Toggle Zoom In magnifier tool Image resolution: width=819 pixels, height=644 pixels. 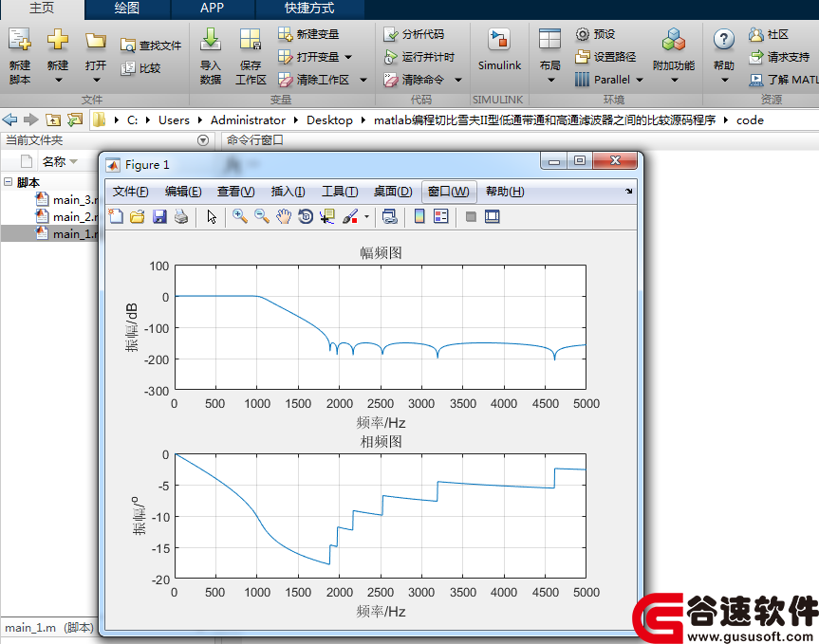[x=240, y=216]
